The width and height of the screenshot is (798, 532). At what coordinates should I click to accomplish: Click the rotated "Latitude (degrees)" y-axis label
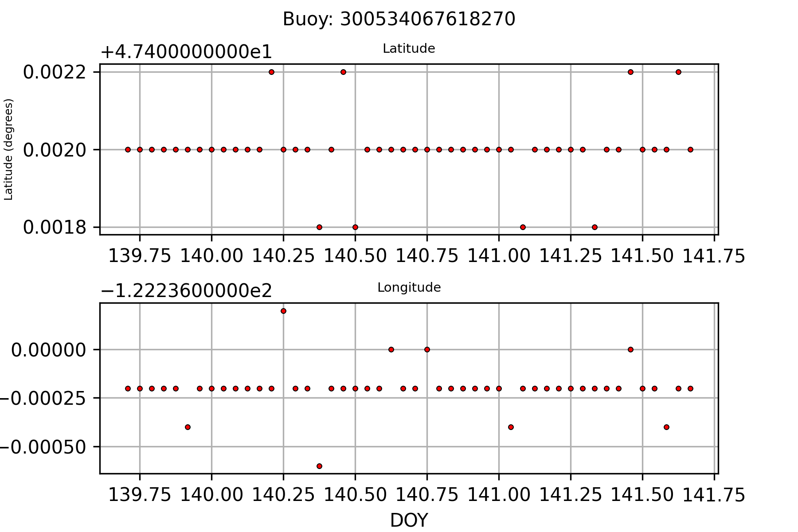(x=9, y=149)
